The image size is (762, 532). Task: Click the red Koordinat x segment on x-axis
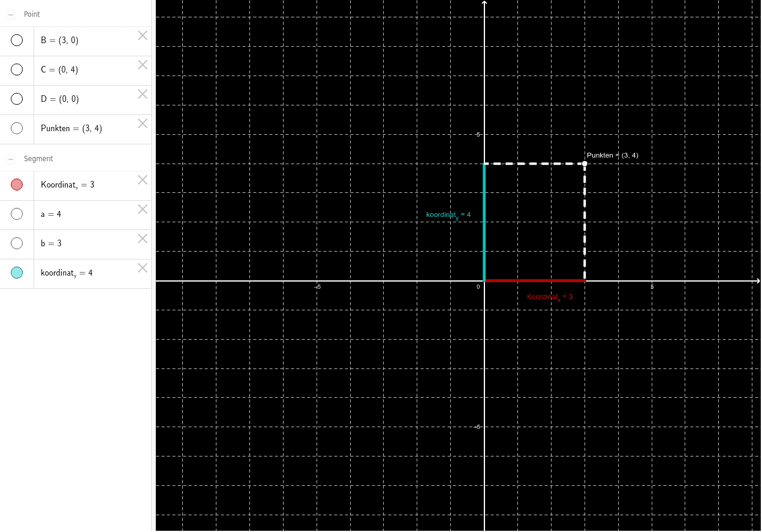pos(534,280)
